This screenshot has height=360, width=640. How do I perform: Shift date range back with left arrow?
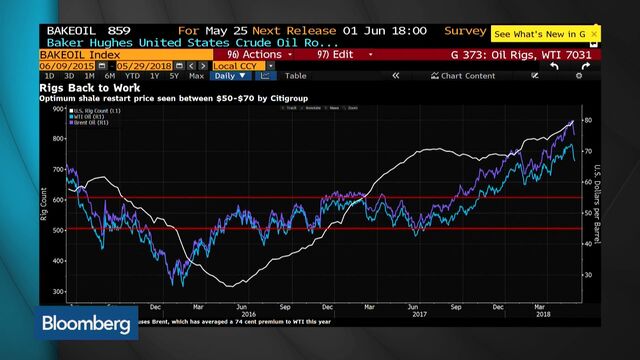point(191,66)
